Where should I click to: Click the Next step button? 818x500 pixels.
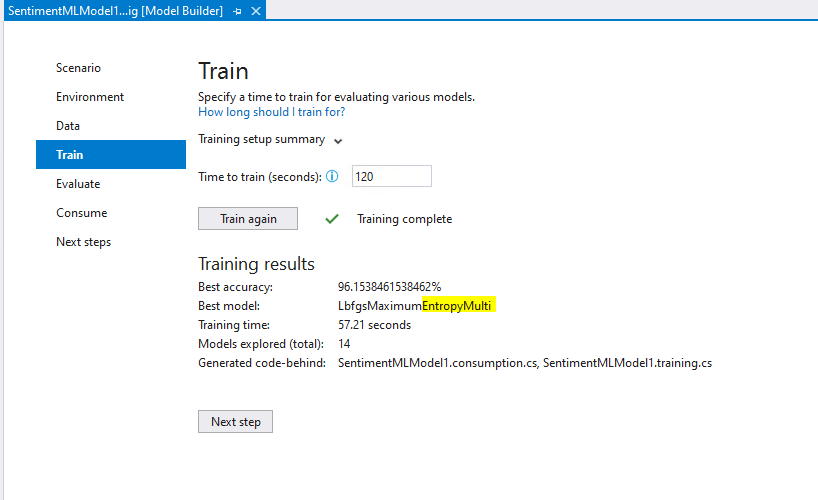(235, 422)
